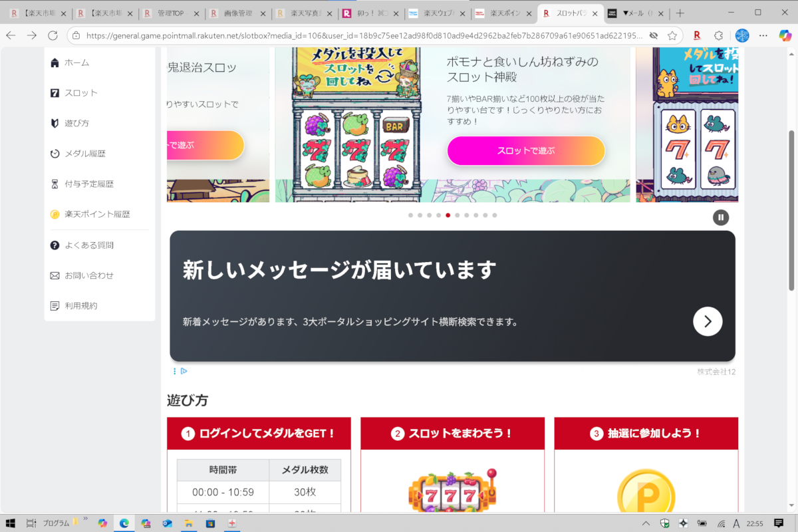This screenshot has width=798, height=532.
Task: Click the スロットをまわそう！ header
Action: pos(452,434)
